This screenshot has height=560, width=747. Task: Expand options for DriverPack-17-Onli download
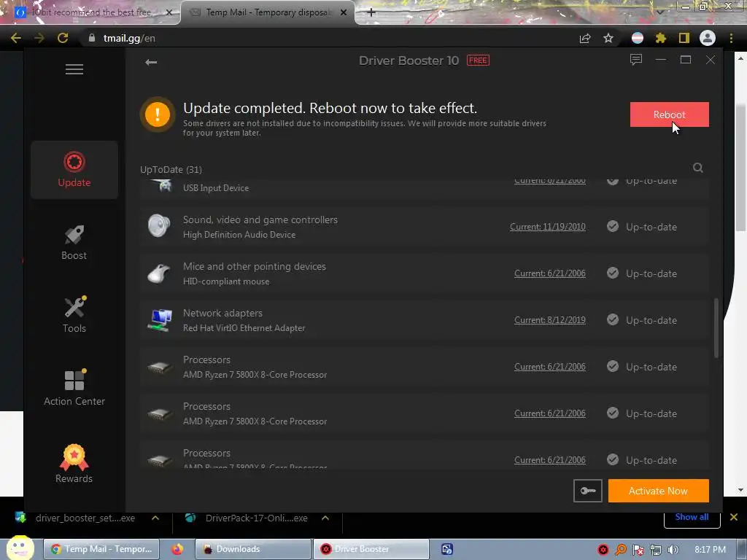(325, 518)
